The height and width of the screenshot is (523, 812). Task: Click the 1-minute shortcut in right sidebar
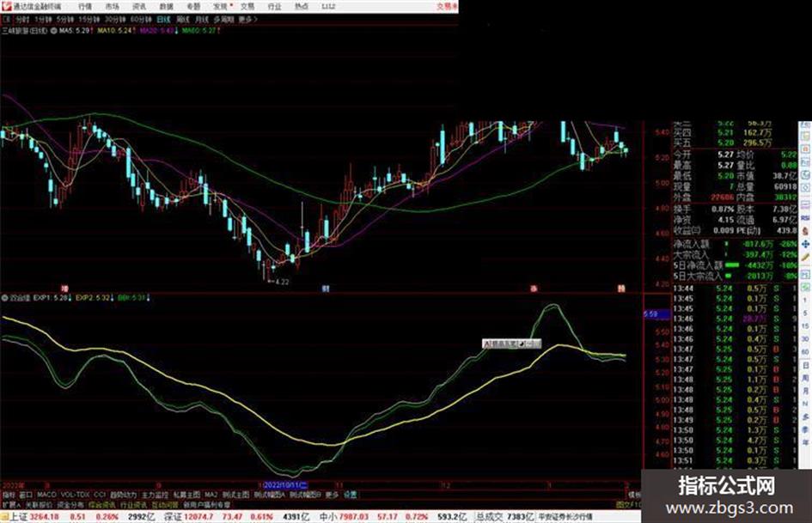[806, 301]
